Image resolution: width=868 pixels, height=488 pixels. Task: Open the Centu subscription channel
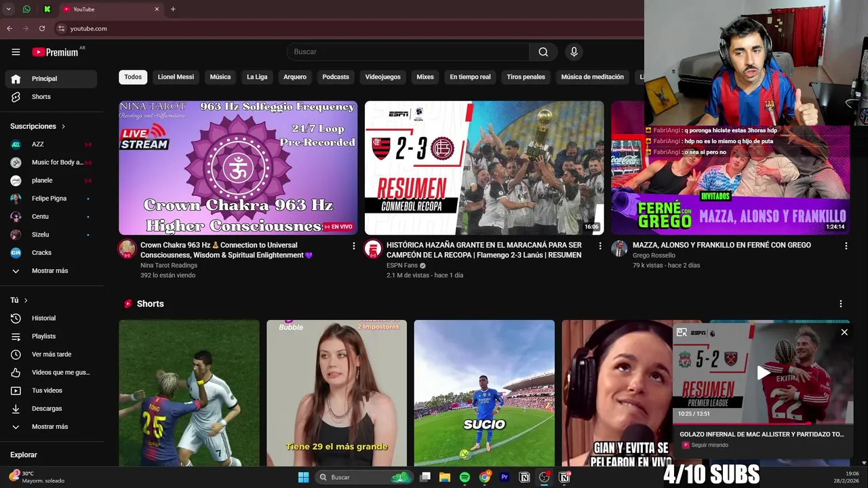pos(51,216)
